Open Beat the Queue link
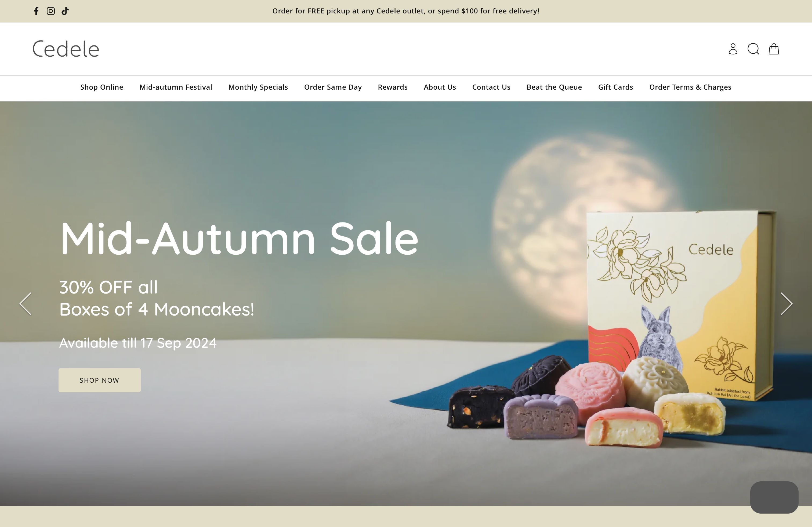Viewport: 812px width, 527px height. pos(554,87)
